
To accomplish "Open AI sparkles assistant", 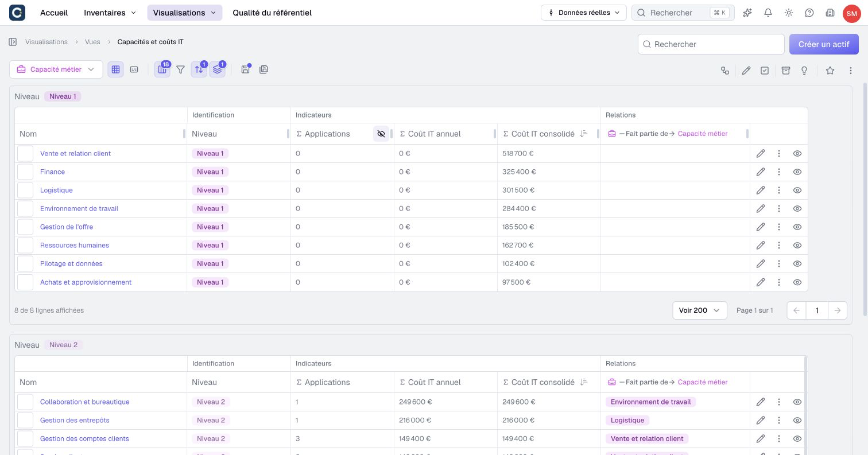I will point(747,13).
